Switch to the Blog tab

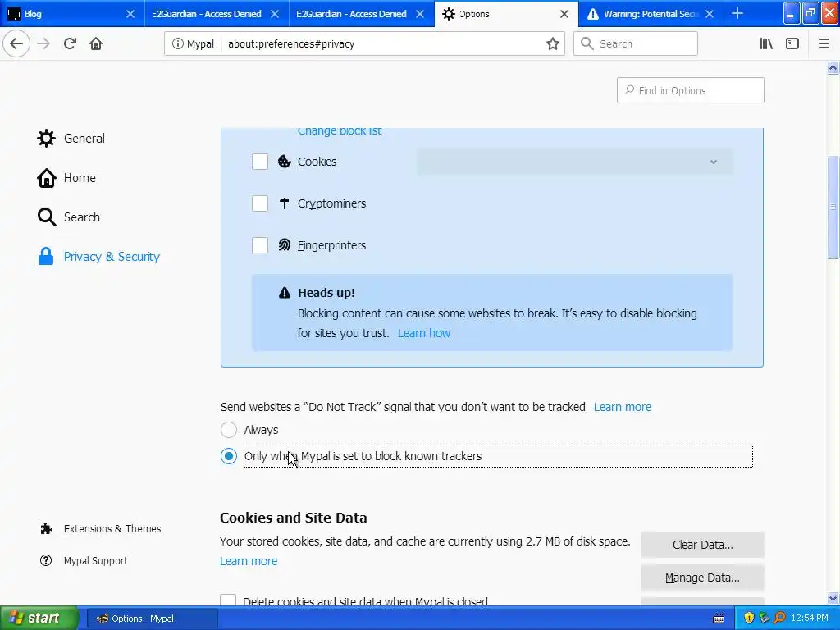(x=72, y=14)
